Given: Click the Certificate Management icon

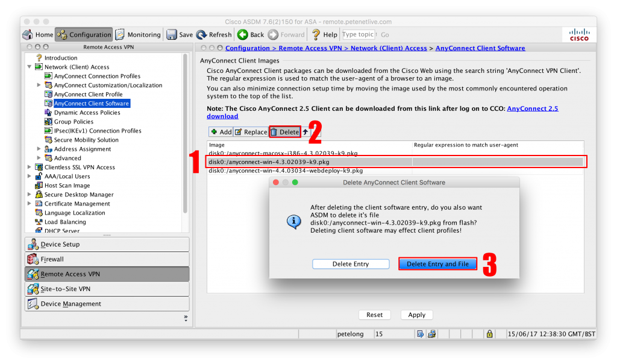Looking at the screenshot, I should click(x=39, y=204).
